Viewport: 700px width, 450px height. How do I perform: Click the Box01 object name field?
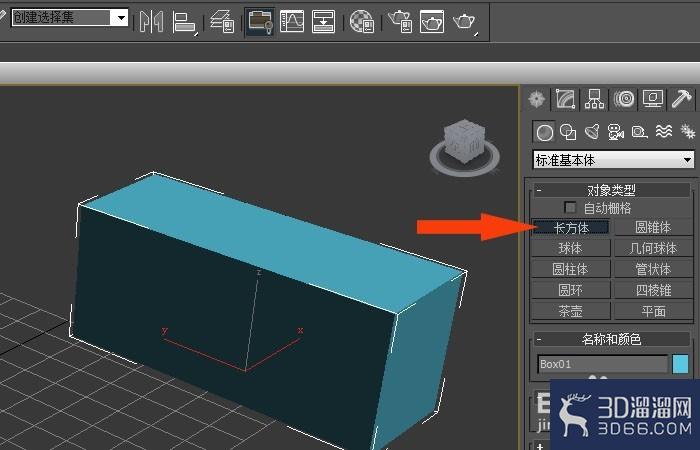click(603, 364)
